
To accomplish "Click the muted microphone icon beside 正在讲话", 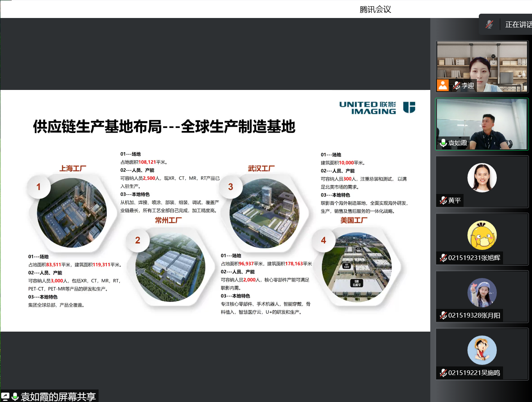I will pos(489,24).
